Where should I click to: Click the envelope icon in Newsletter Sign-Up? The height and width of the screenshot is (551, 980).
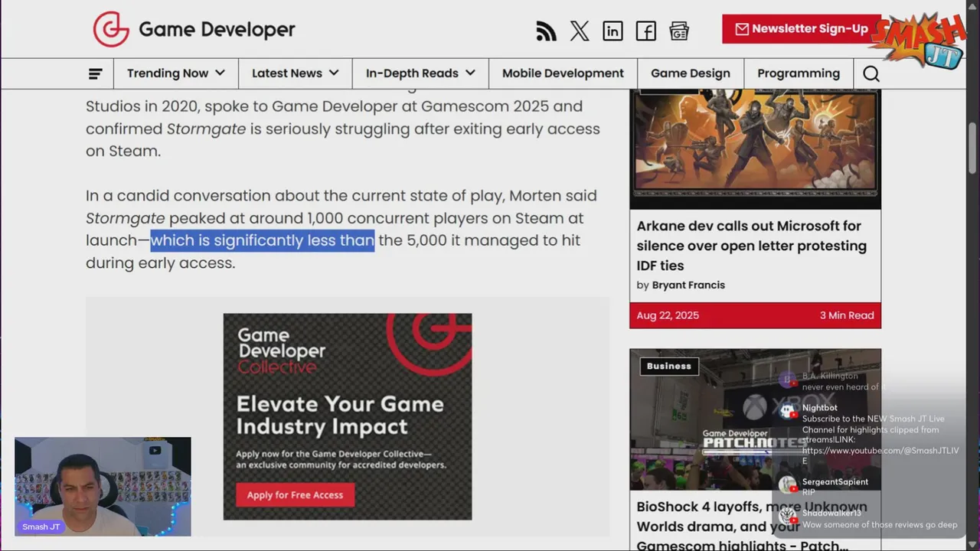pyautogui.click(x=742, y=29)
